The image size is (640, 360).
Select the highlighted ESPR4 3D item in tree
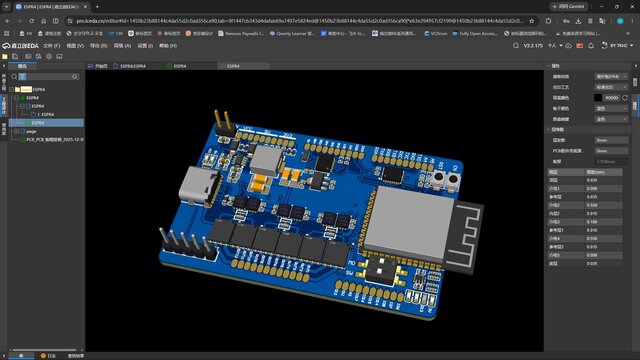click(x=46, y=123)
